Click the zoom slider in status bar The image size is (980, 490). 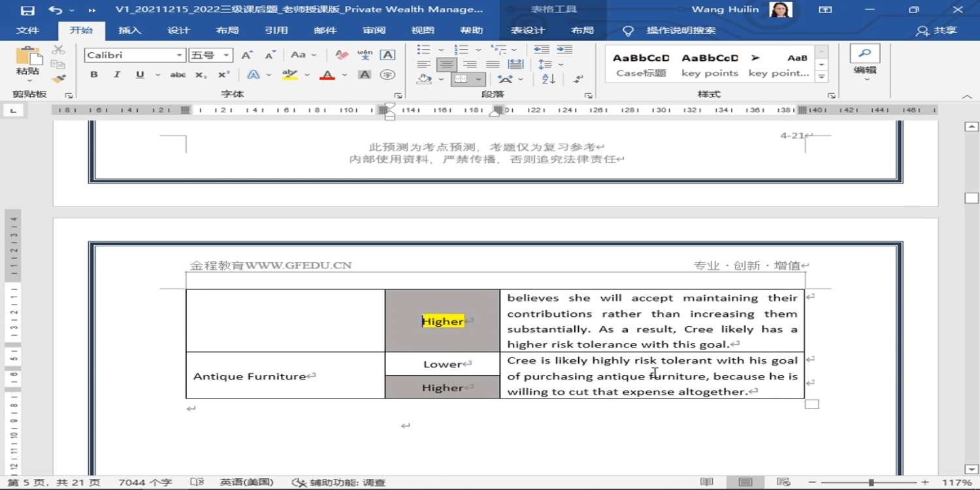871,482
